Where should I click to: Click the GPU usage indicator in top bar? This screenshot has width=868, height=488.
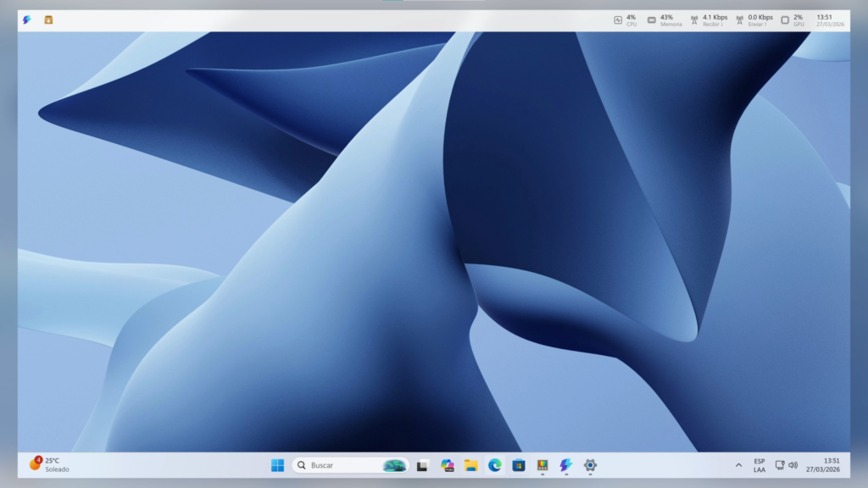(793, 19)
